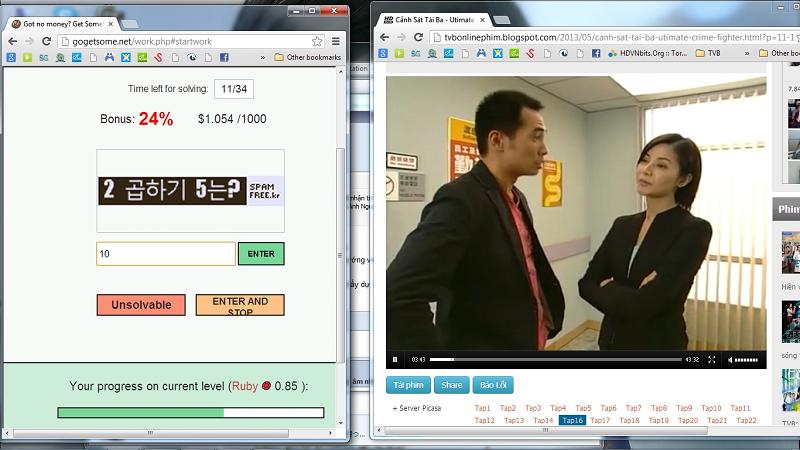Mute the video with the speaker icon
The height and width of the screenshot is (450, 800).
(730, 360)
